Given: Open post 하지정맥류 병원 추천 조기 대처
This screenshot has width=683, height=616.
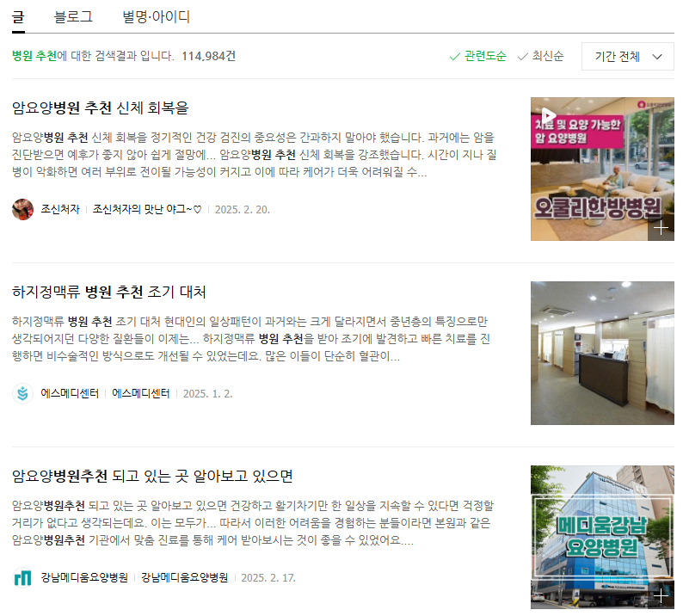Looking at the screenshot, I should point(109,292).
